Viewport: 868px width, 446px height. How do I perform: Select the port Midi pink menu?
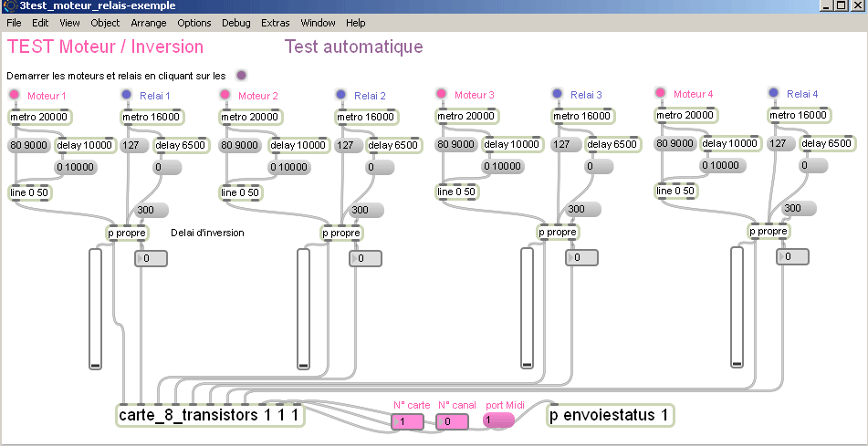(x=498, y=420)
